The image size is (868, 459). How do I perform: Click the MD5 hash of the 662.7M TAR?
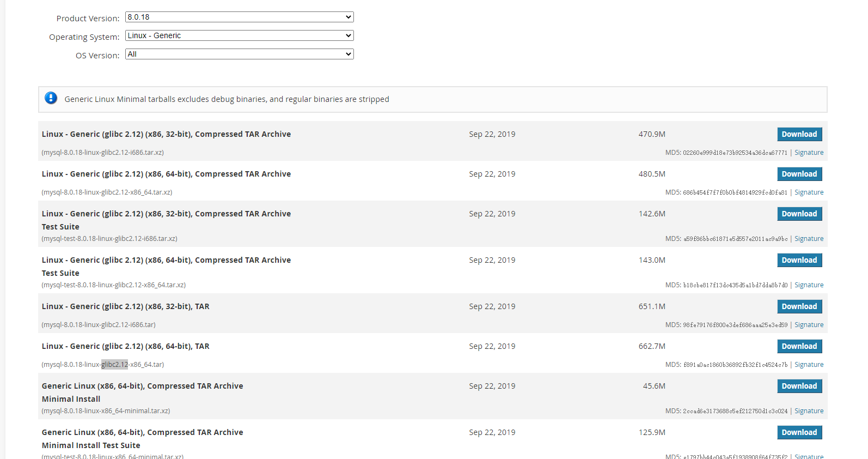[x=735, y=365]
